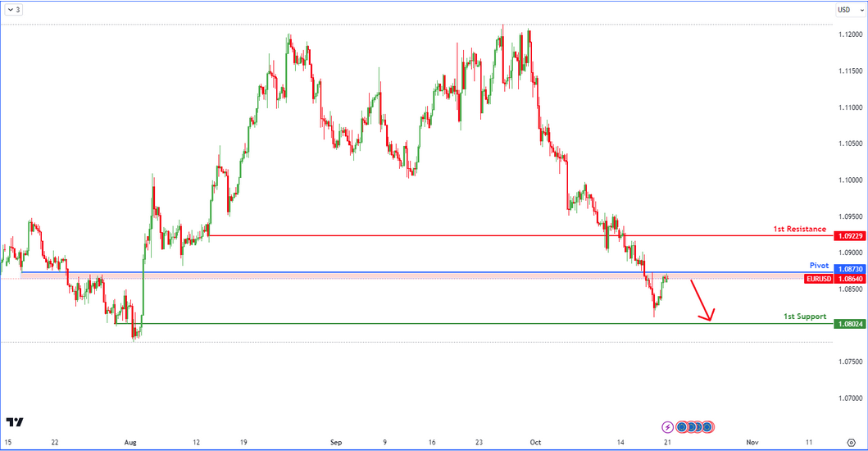Click the '1.07000' price axis value
Image resolution: width=868 pixels, height=451 pixels.
pos(850,399)
